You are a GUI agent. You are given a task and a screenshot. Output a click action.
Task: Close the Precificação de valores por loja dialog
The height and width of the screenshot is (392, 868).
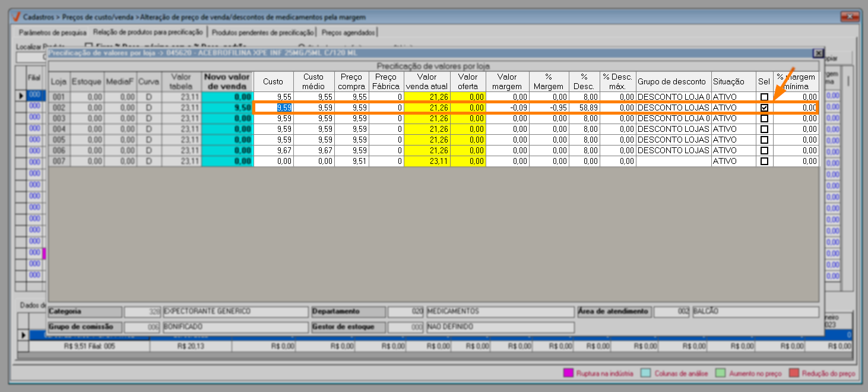tap(818, 53)
